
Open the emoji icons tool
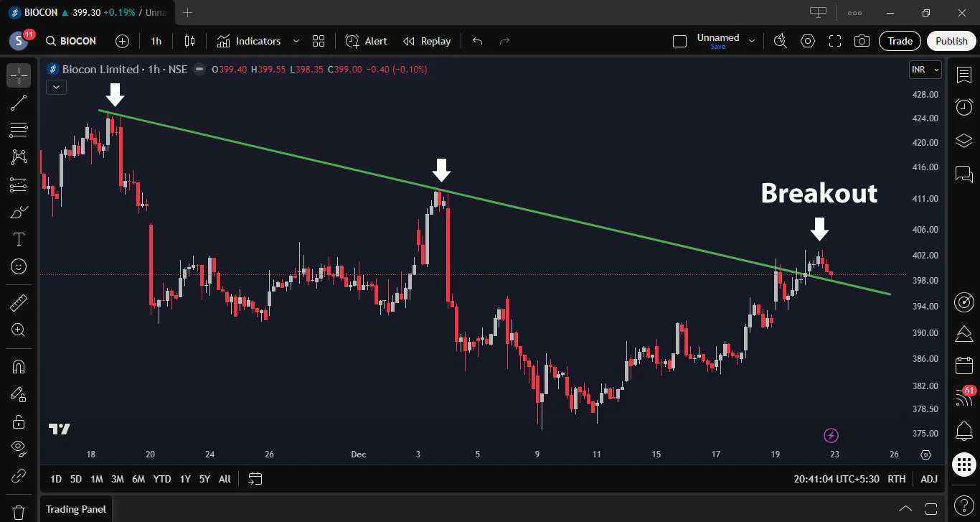(x=19, y=266)
